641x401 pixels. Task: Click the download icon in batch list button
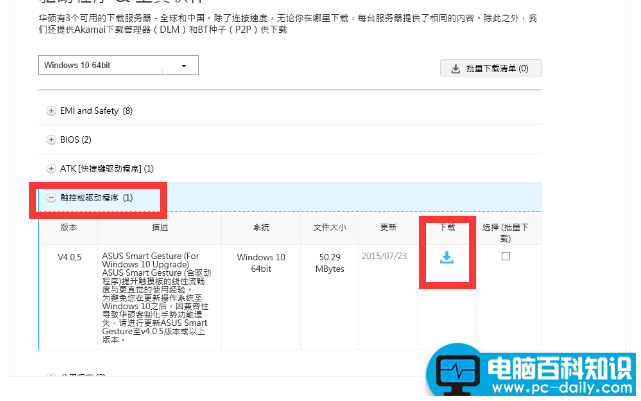[455, 69]
